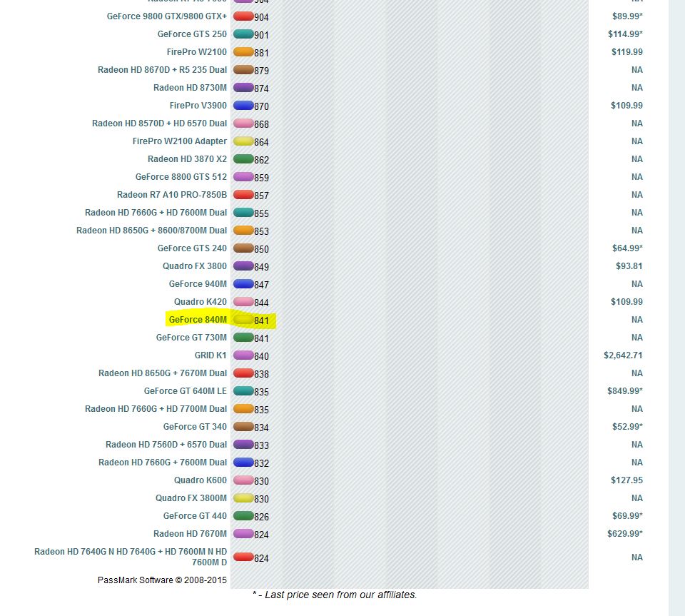This screenshot has width=685, height=616.
Task: Click the $119.99 price for FirePro W2100
Action: pyautogui.click(x=627, y=52)
